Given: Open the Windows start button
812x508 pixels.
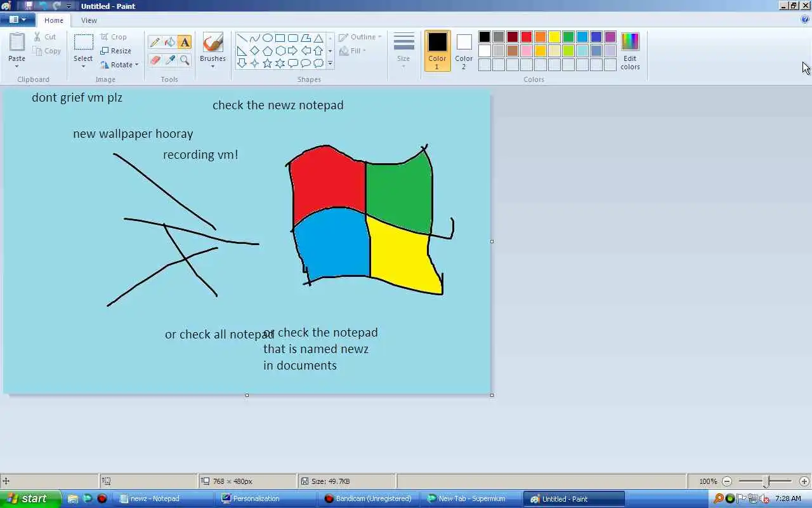Looking at the screenshot, I should (30, 498).
